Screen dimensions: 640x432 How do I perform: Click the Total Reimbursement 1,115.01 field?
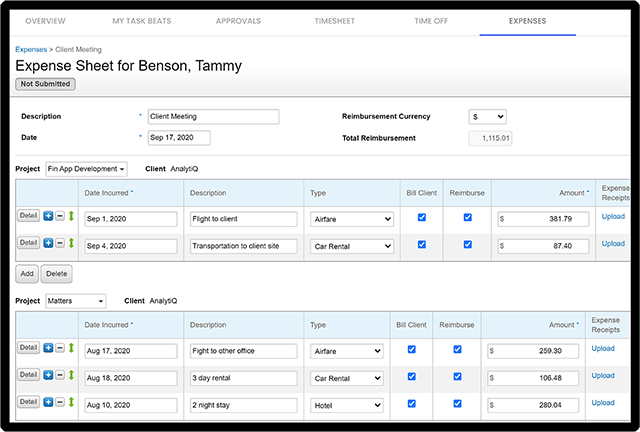(x=490, y=138)
